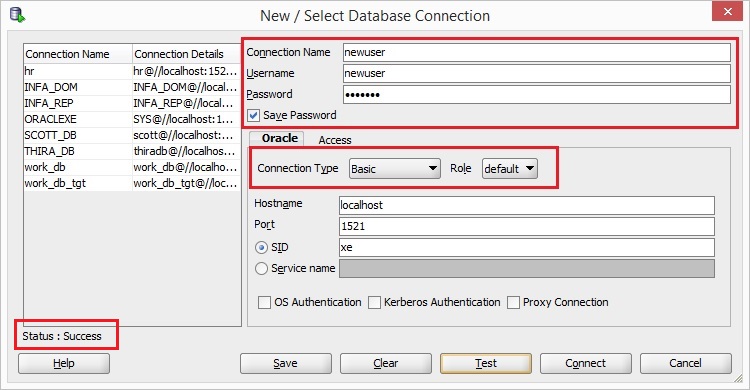The image size is (750, 390).
Task: Focus the Connection Name input field
Action: 537,52
